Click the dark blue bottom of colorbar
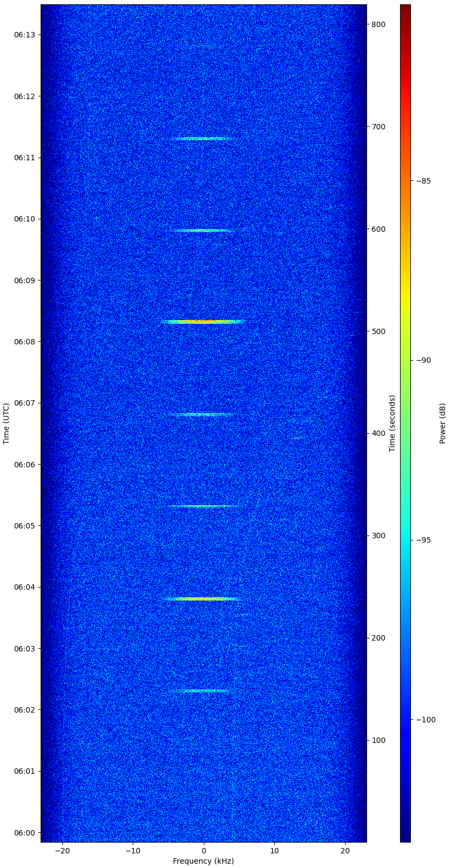451x868 pixels. coord(405,834)
